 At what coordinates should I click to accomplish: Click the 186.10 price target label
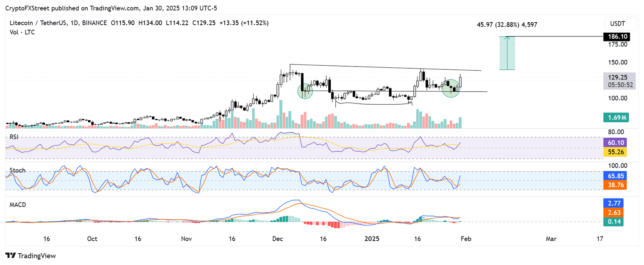tap(616, 37)
